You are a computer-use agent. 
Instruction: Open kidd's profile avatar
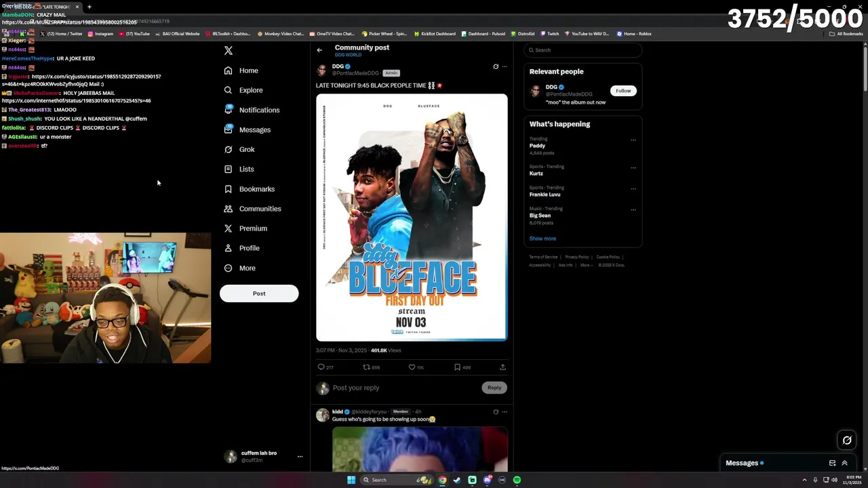(x=322, y=415)
